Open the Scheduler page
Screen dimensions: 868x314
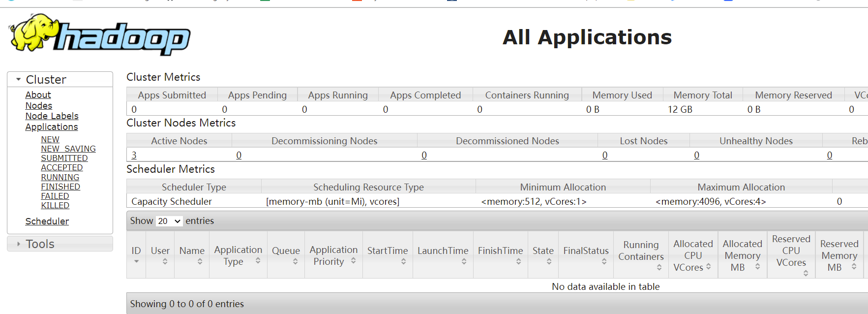click(x=47, y=221)
